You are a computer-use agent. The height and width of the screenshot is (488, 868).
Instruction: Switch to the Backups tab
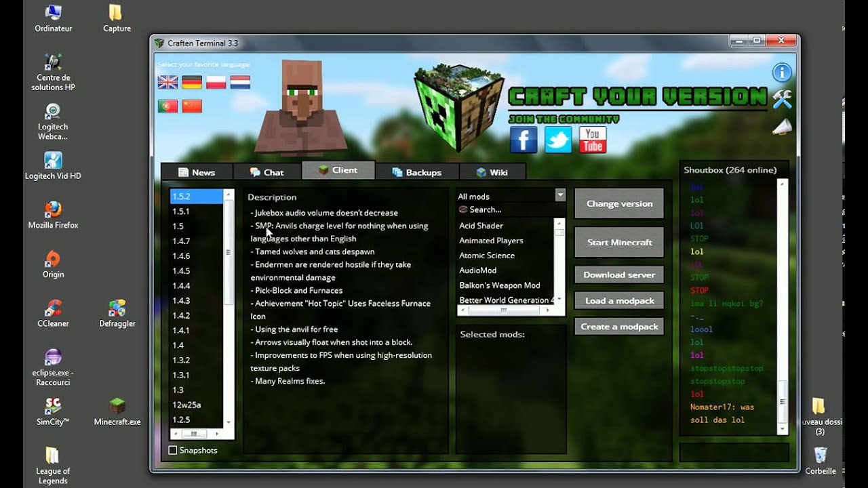[416, 172]
